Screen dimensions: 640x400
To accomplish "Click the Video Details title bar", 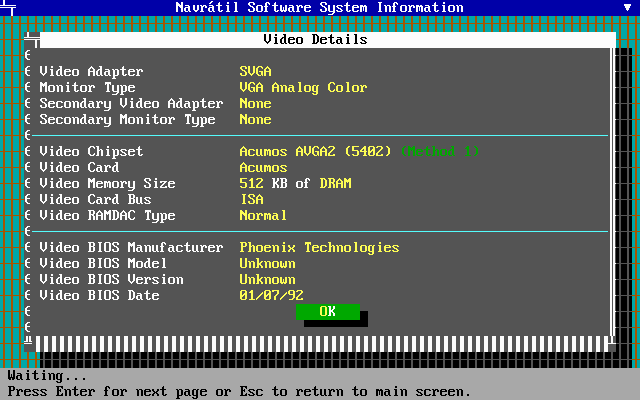I will tap(315, 40).
